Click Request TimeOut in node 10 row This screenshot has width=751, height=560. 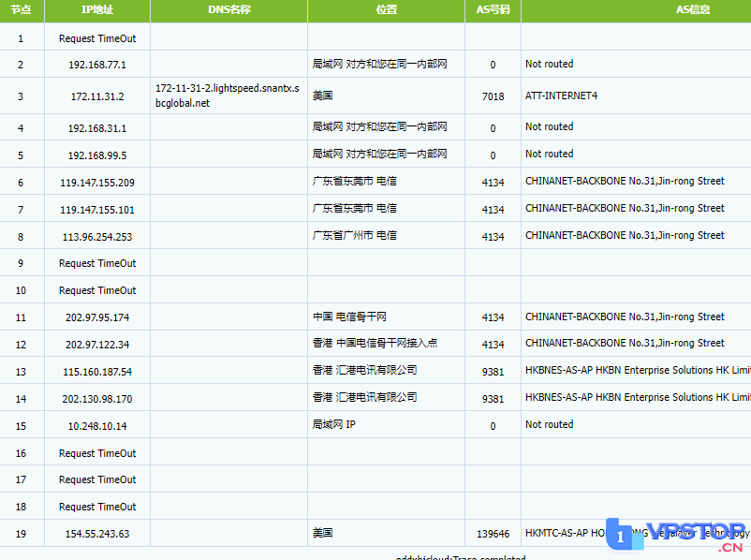[97, 290]
